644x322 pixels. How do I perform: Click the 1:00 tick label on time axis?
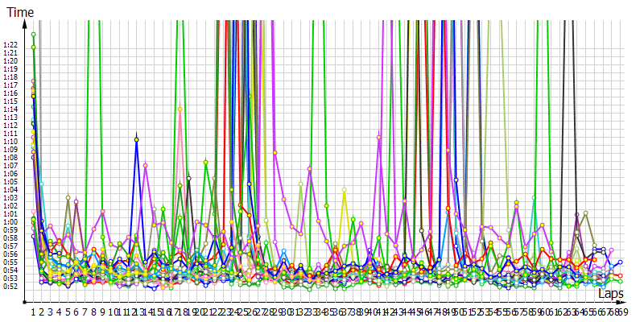(x=10, y=222)
